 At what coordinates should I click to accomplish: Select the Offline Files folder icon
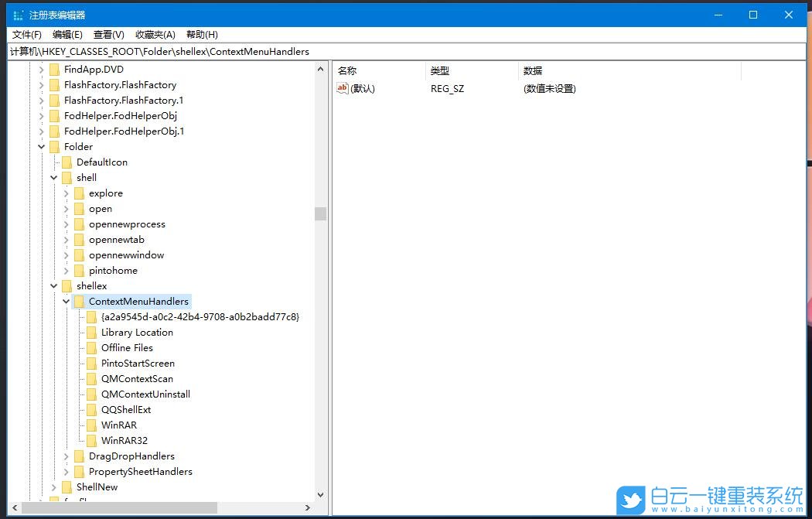tap(93, 347)
